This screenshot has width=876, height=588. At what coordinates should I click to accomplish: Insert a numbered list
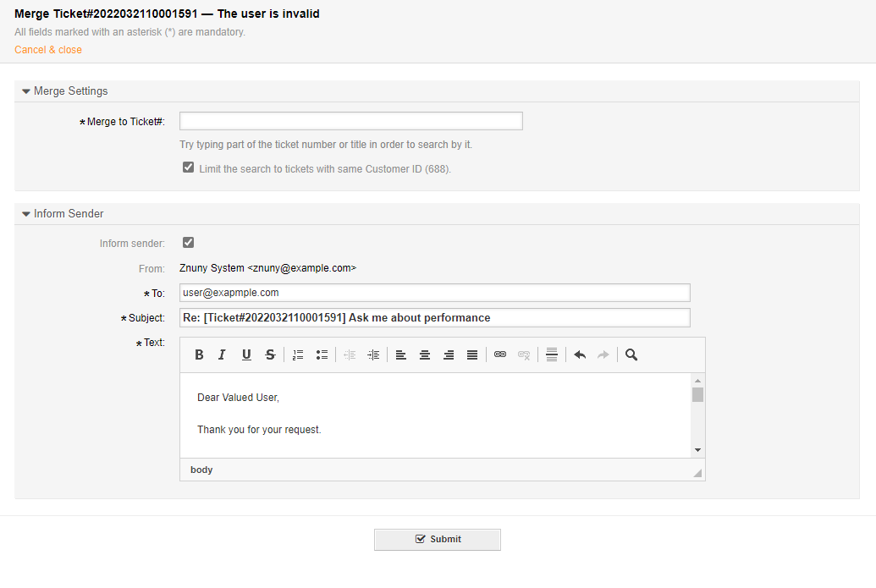(x=298, y=355)
